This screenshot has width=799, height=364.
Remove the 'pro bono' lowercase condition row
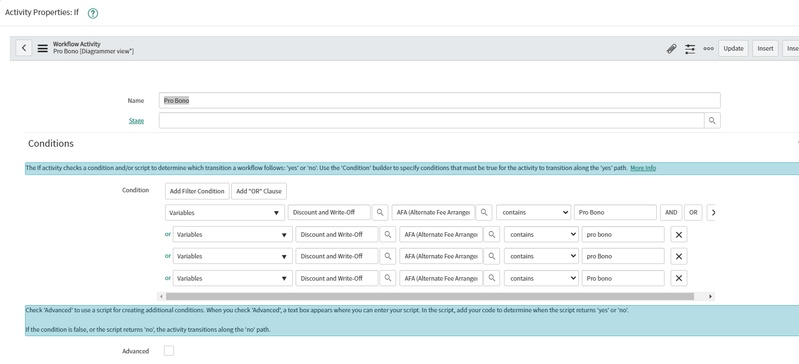679,235
